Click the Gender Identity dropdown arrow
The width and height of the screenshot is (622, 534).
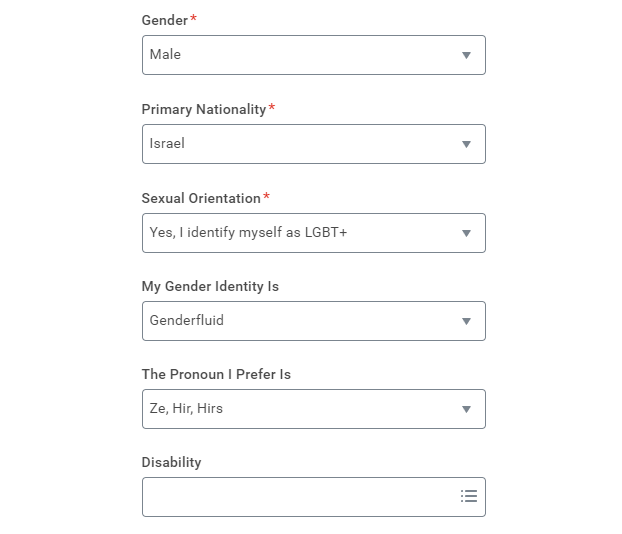point(466,321)
